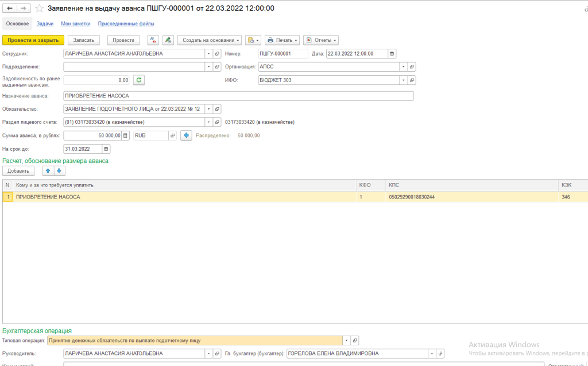
Task: Open calculator for Сумма аванса field
Action: pos(126,135)
